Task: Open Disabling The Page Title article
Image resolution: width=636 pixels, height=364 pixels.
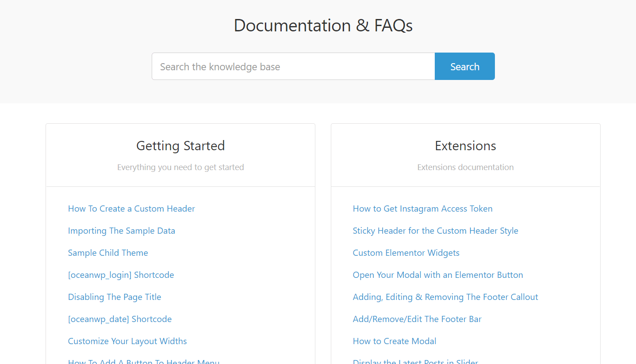Action: (115, 297)
